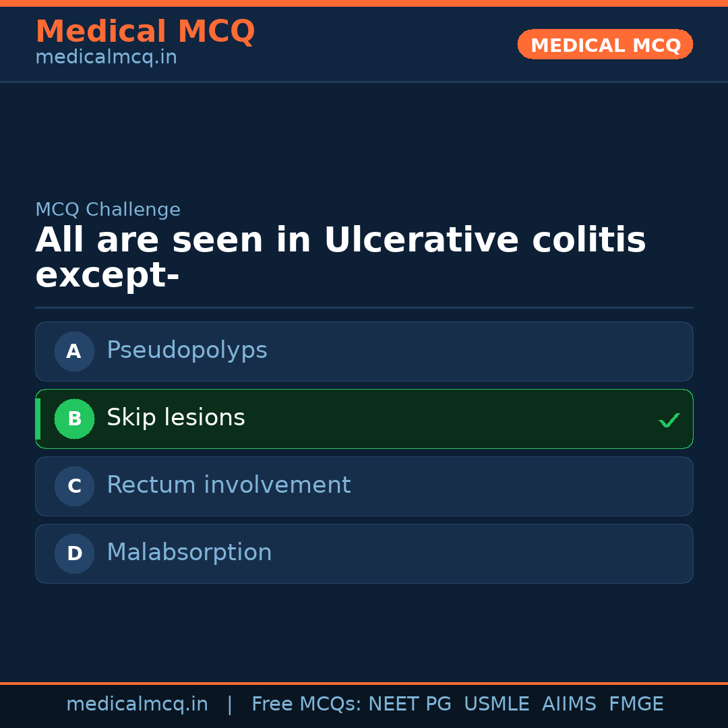
Task: Click the Medical MCQ orange logo text
Action: pos(145,31)
